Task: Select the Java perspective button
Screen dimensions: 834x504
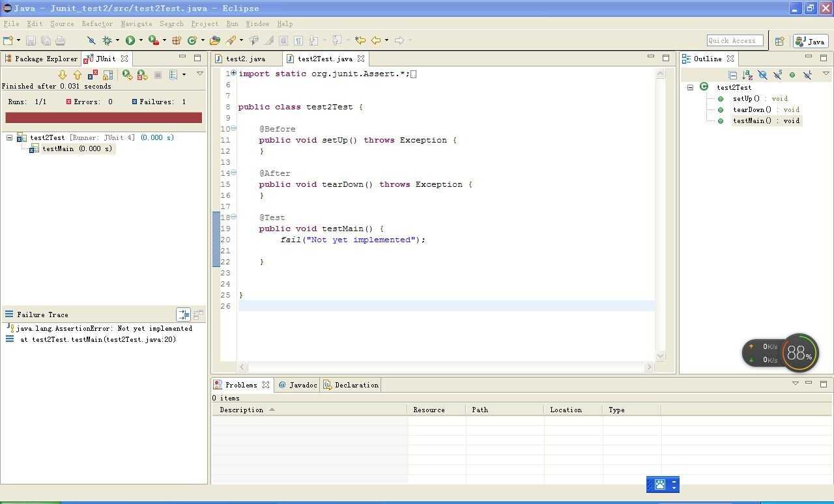Action: 811,41
